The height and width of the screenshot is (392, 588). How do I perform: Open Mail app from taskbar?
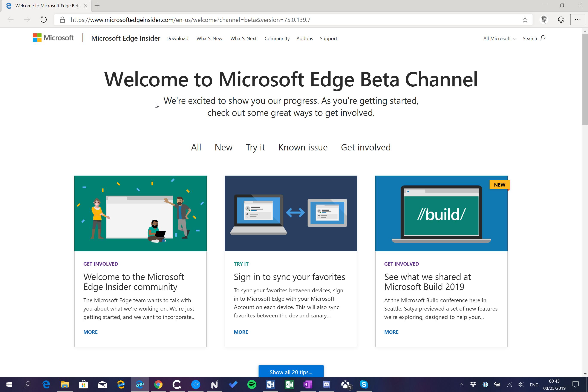(102, 384)
